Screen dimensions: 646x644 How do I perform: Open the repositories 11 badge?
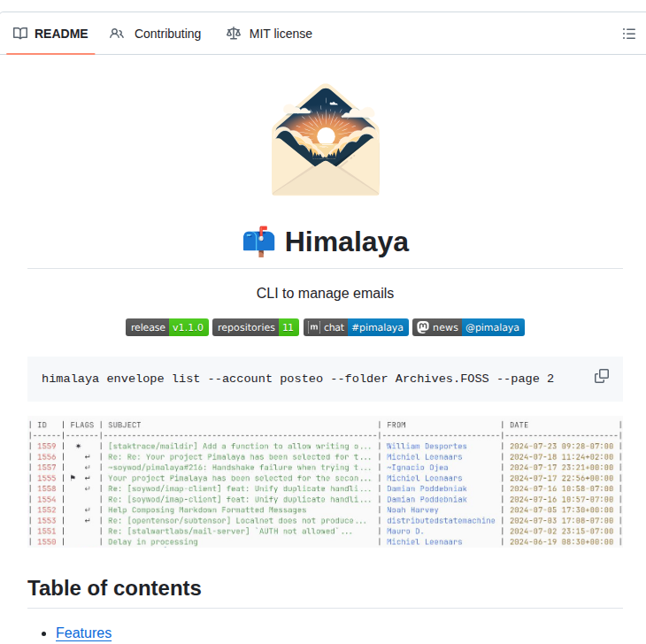pos(256,327)
